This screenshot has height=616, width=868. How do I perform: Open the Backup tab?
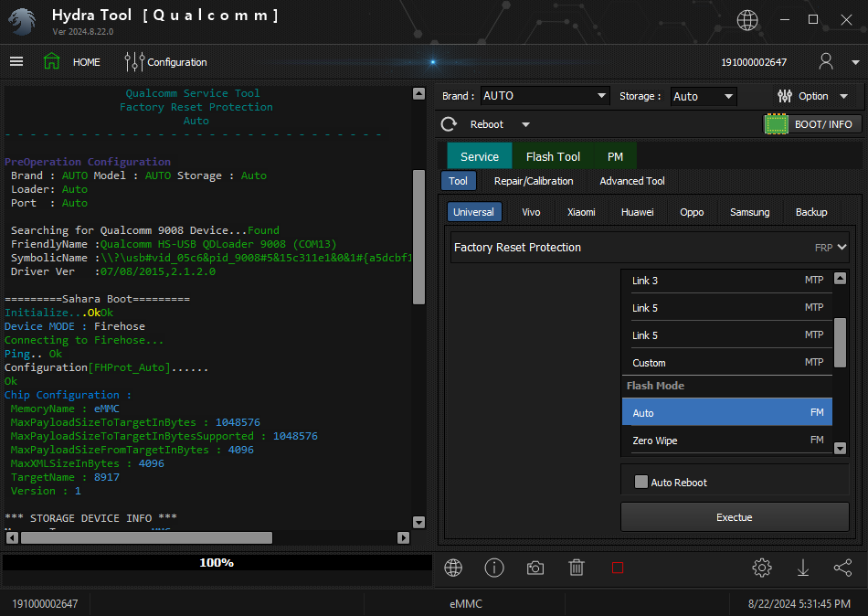pos(811,212)
